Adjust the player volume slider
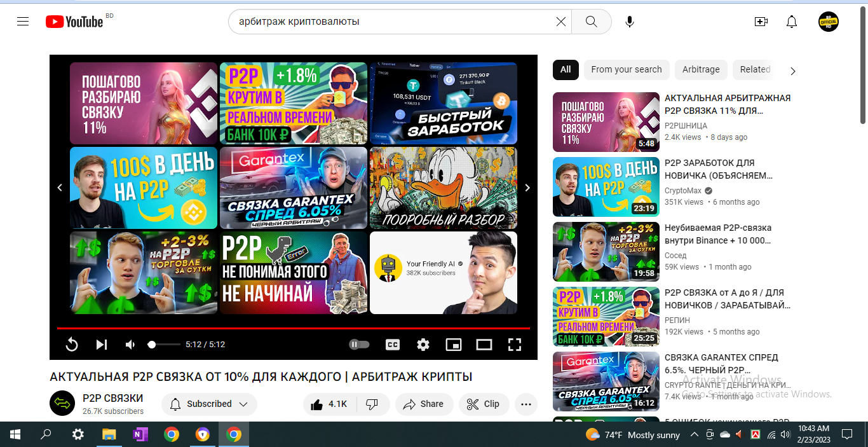This screenshot has width=868, height=447. click(164, 345)
